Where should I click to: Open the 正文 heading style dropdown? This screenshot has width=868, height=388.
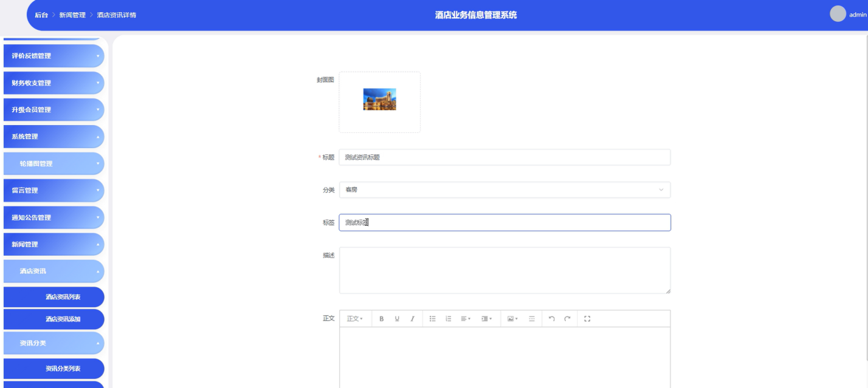(x=355, y=319)
